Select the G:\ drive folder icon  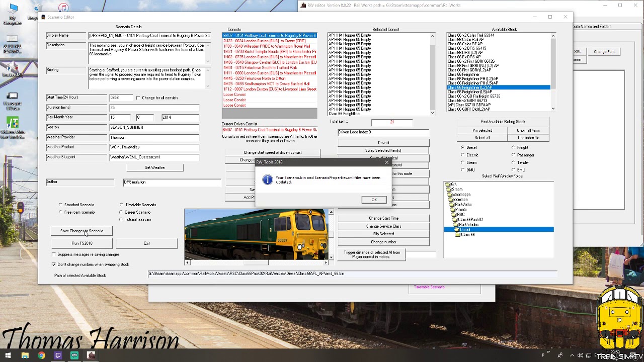449,185
